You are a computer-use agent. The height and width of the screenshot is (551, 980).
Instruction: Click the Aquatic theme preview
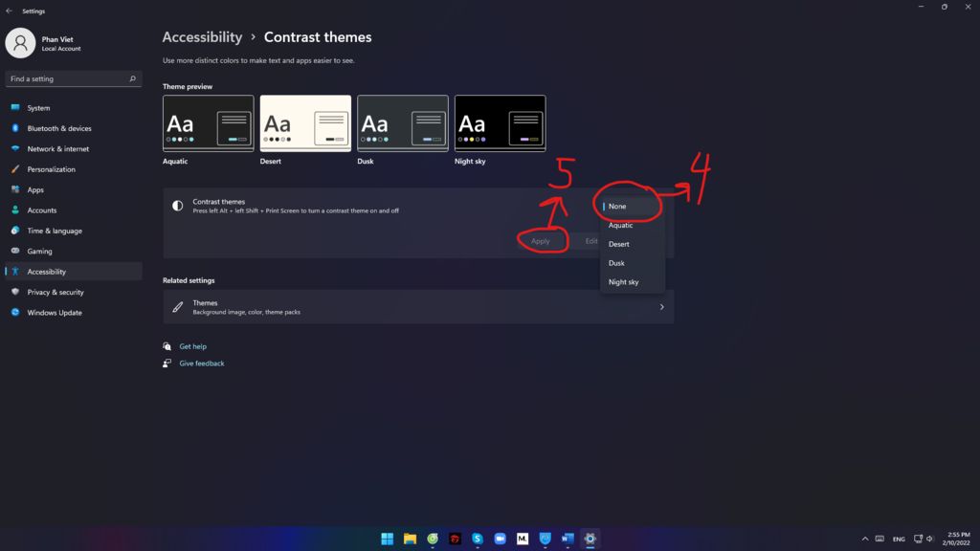(208, 123)
